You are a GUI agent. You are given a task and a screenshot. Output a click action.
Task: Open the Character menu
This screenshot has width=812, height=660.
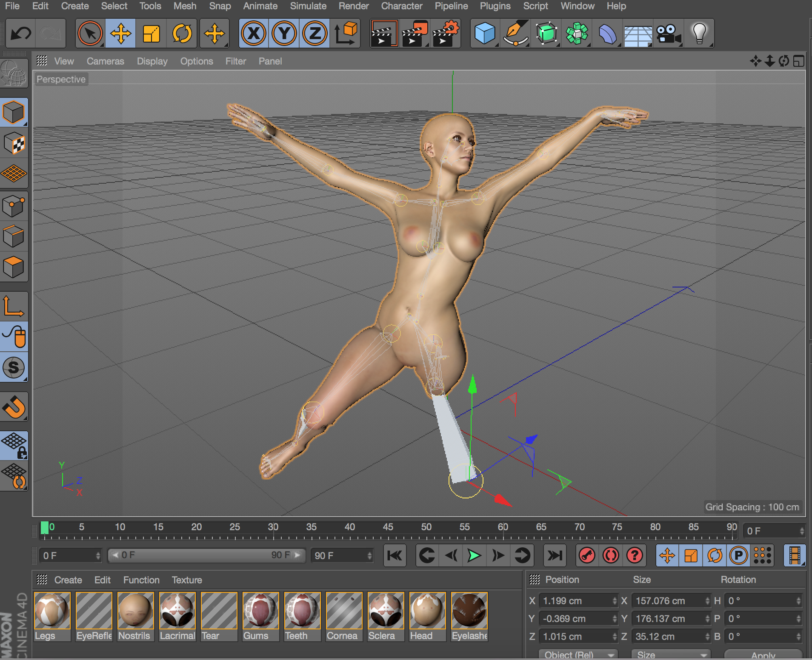401,6
